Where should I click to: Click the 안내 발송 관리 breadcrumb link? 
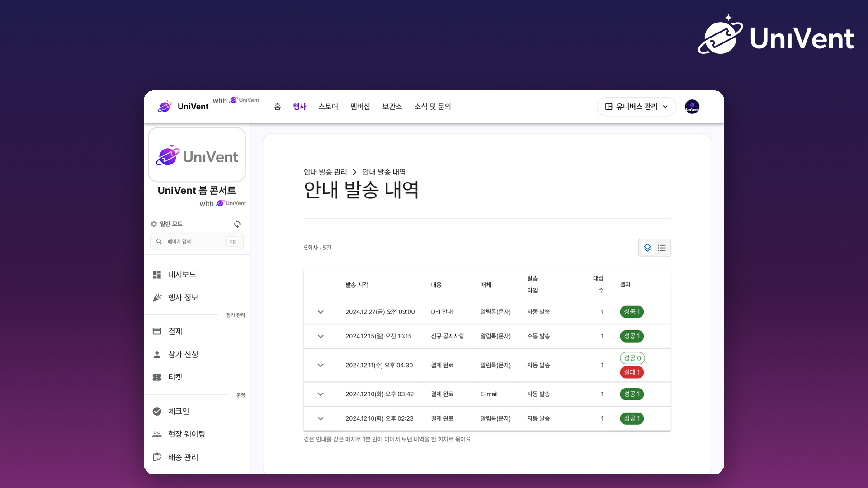(x=325, y=172)
